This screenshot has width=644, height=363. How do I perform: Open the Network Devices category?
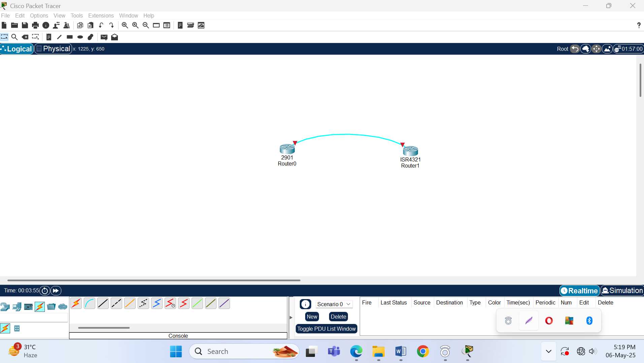5,306
